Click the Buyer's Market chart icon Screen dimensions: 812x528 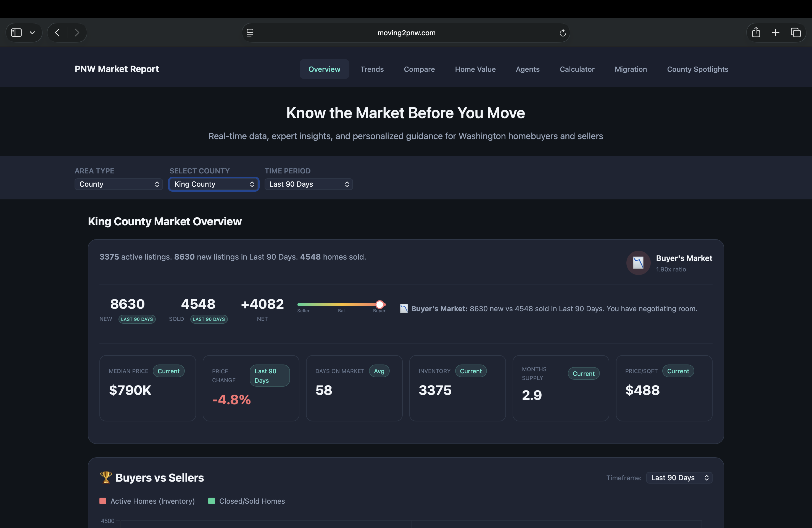pos(638,263)
